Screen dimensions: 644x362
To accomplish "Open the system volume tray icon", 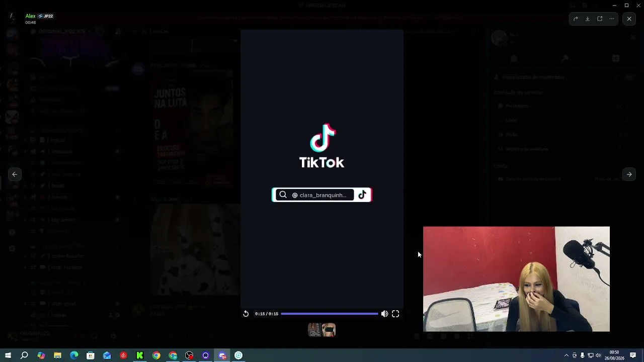I will pyautogui.click(x=598, y=355).
